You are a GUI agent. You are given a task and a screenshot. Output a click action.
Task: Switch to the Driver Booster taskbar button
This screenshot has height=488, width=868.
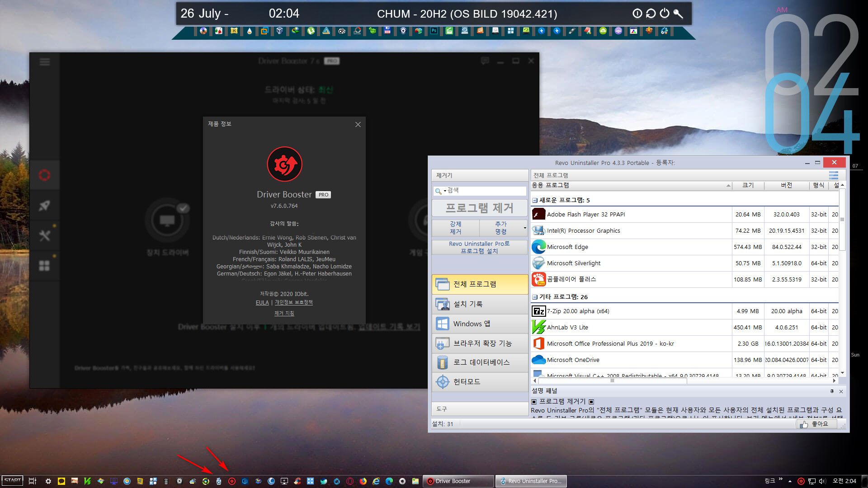[458, 481]
